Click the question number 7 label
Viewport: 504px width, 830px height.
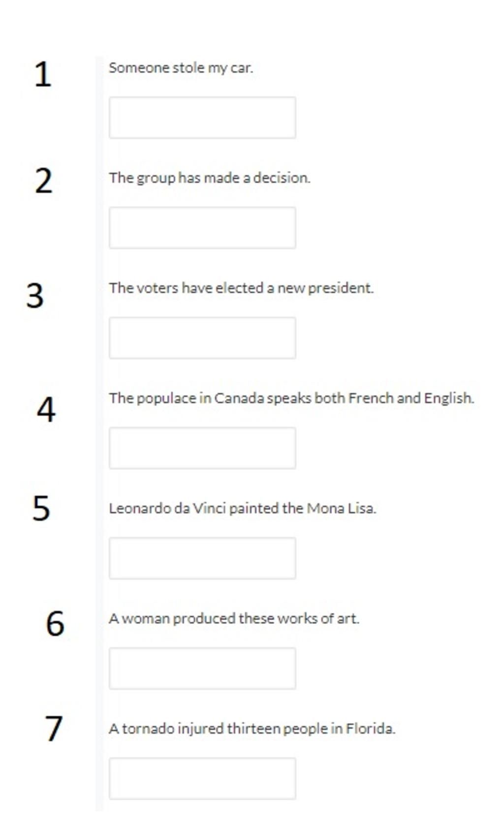[x=54, y=728]
